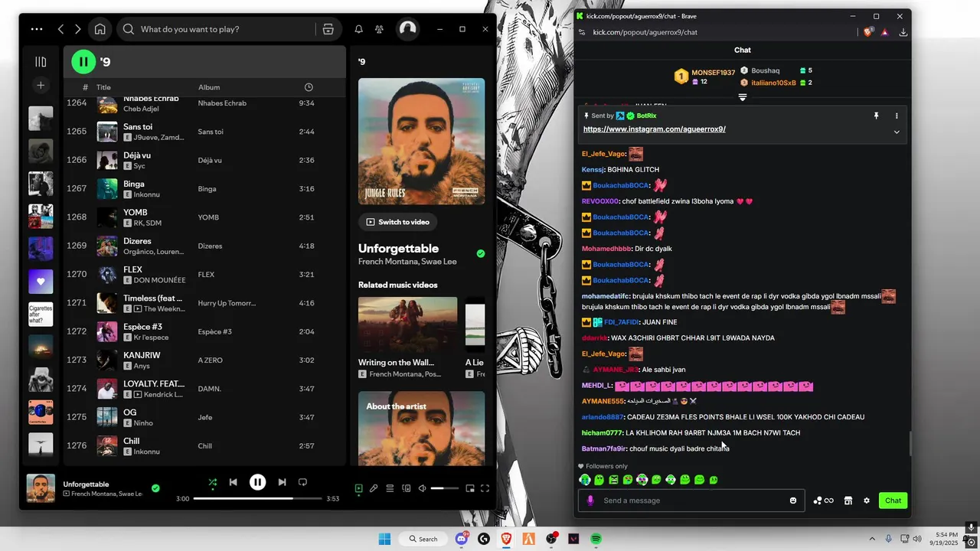
Task: Open Kick chat settings gear
Action: coord(867,500)
